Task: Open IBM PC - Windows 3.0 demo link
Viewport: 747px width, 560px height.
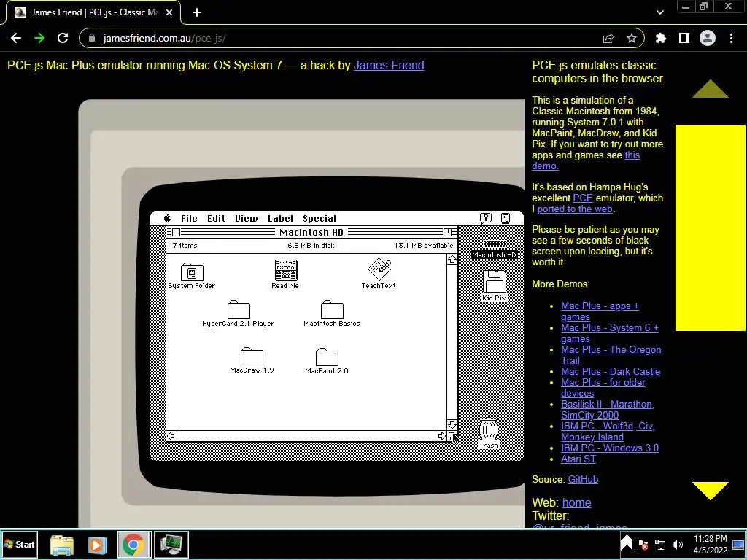Action: click(610, 448)
